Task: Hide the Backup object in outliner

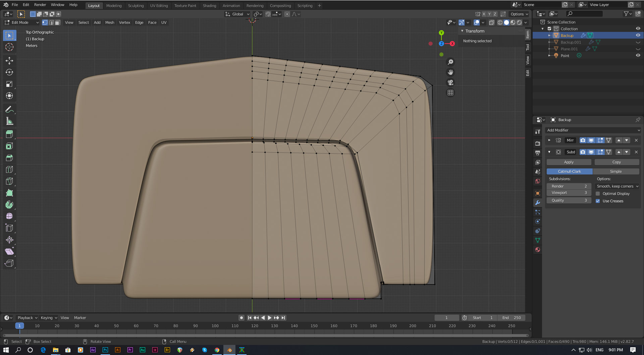Action: click(x=638, y=35)
